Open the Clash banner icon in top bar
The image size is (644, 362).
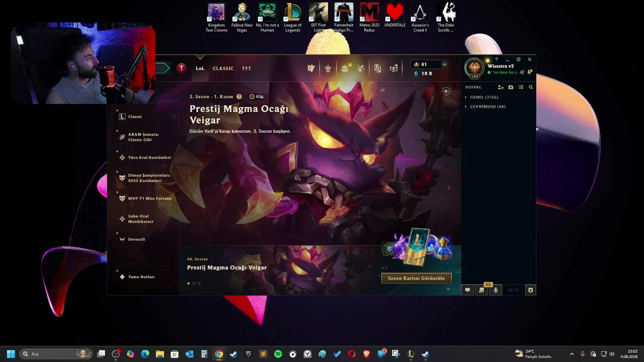[x=377, y=68]
